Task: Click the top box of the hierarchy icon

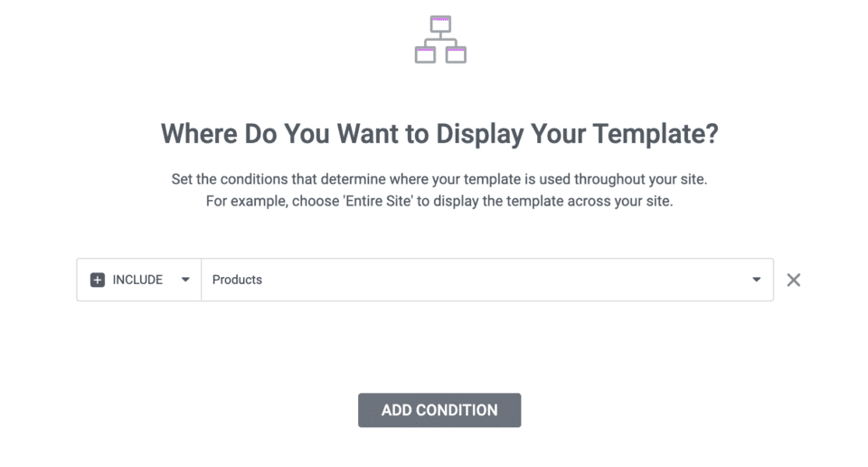Action: [x=440, y=24]
